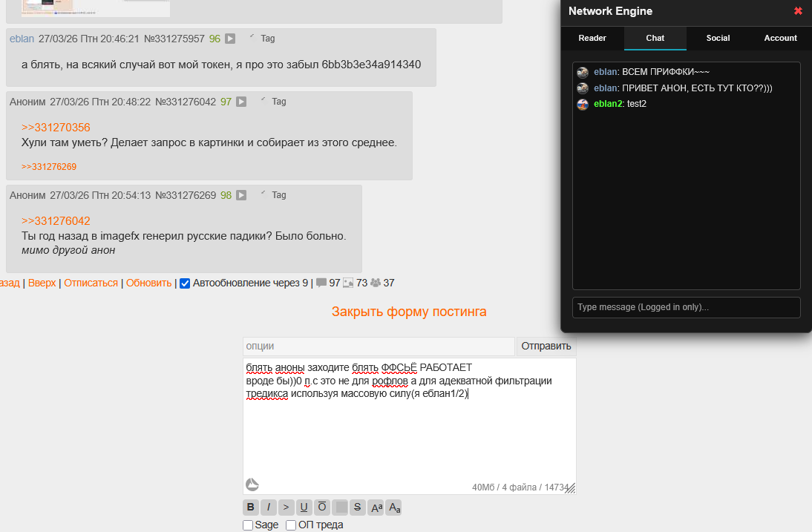This screenshot has width=812, height=532.
Task: Open the Account tab
Action: tap(780, 39)
